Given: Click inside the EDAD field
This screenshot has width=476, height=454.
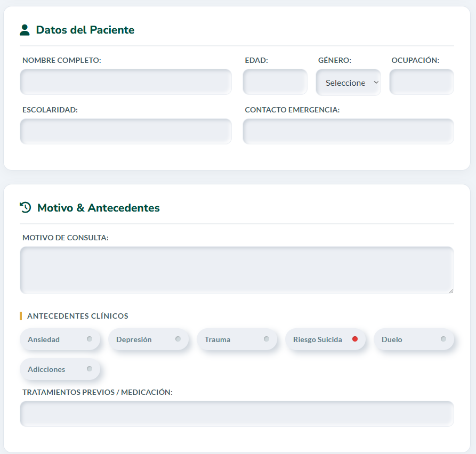Looking at the screenshot, I should coord(275,82).
